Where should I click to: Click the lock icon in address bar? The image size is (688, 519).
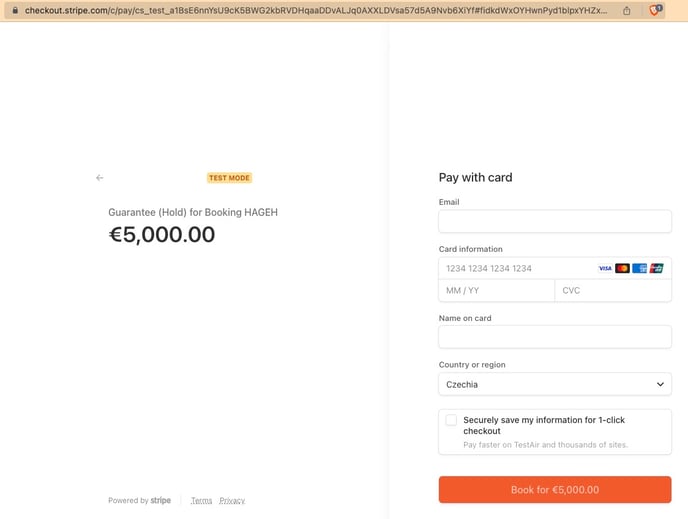tap(15, 10)
